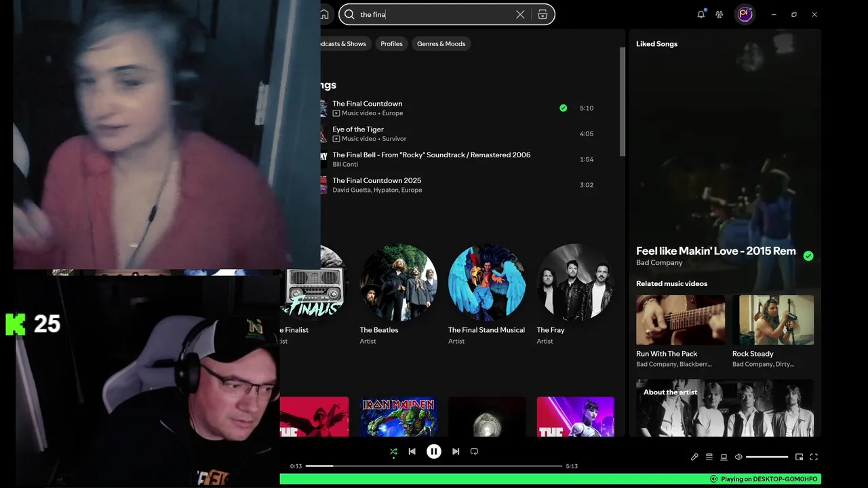This screenshot has height=488, width=868.
Task: Open the About the artist card
Action: (x=725, y=408)
